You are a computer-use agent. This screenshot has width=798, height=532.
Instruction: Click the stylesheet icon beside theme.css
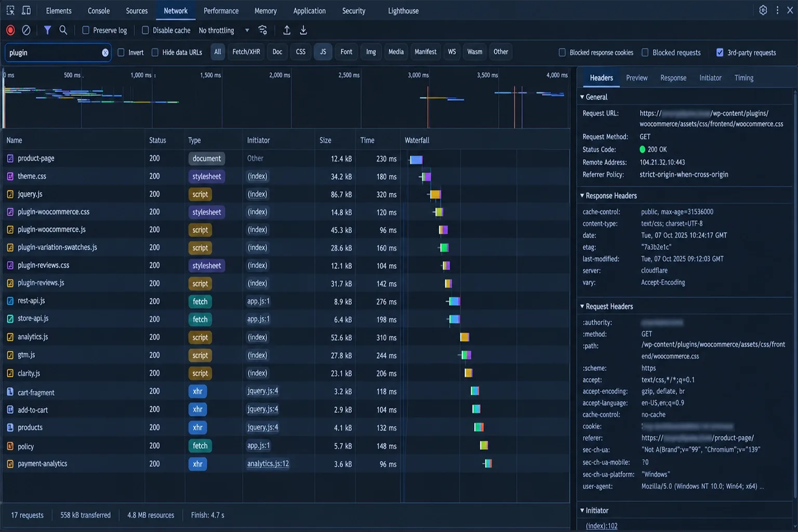click(x=10, y=177)
